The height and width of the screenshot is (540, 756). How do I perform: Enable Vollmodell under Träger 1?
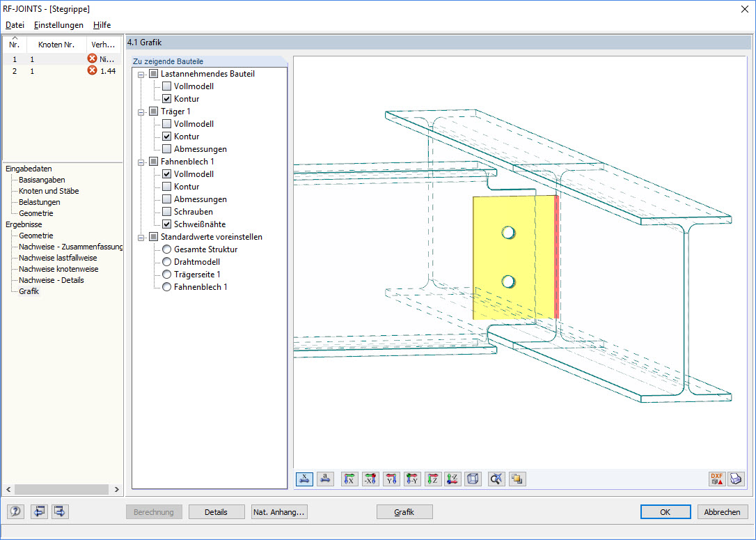tap(167, 124)
